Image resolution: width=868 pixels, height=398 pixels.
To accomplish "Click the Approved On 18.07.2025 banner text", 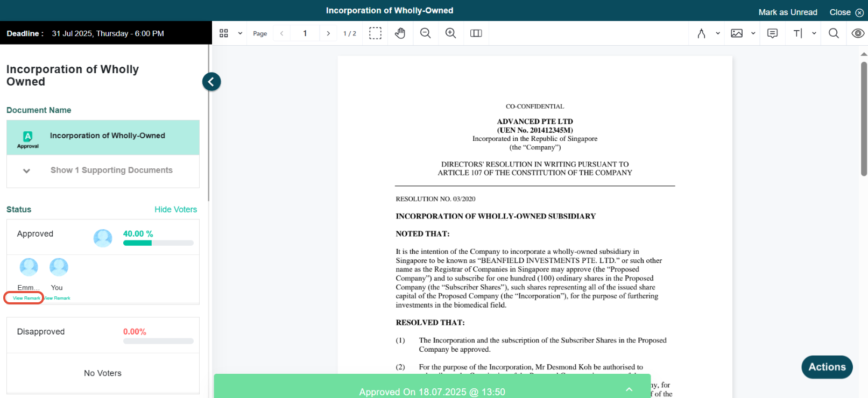I will 432,392.
